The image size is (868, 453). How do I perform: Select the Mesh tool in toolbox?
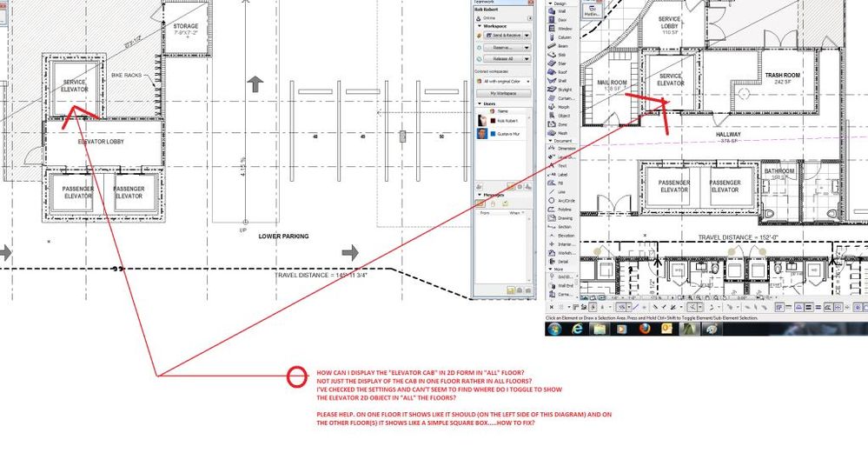point(558,133)
